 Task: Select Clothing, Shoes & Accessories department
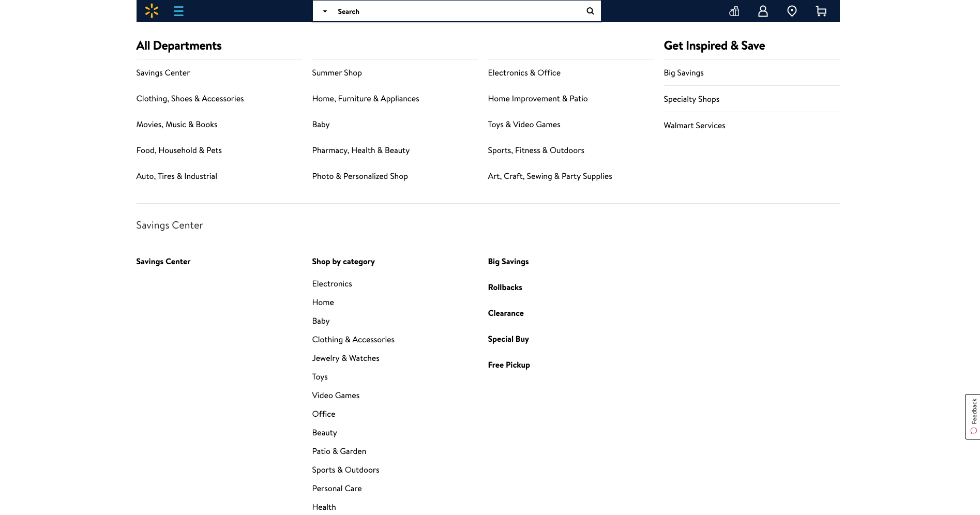[x=190, y=99]
